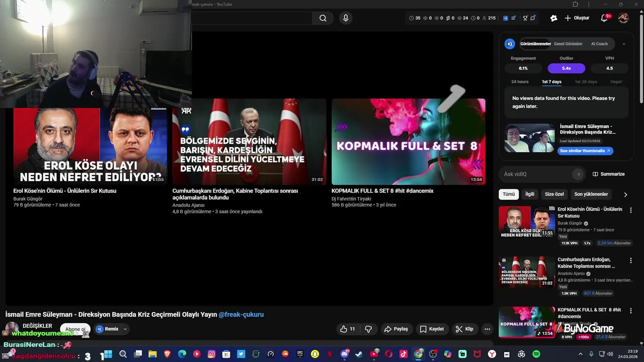Viewport: 644px width, 362px height.
Task: Click the Oluştur create button
Action: (x=577, y=18)
